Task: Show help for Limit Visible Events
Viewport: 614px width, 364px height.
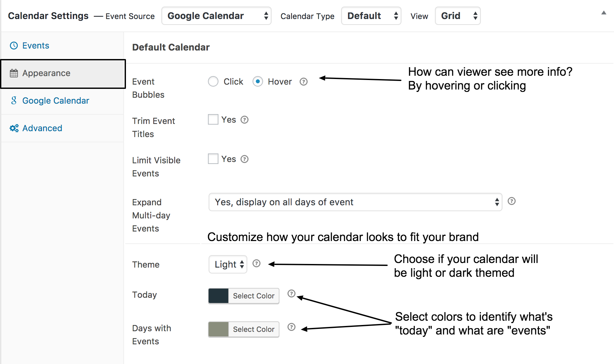Action: click(244, 159)
